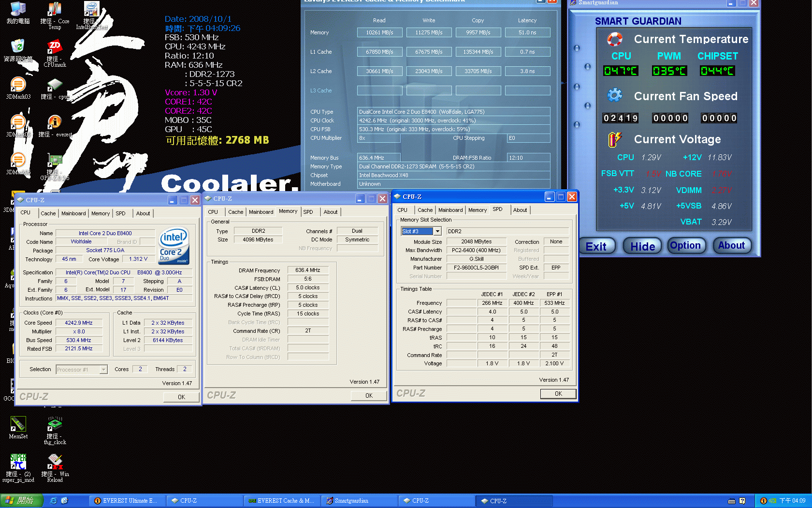This screenshot has height=508, width=812.
Task: Click the battery Current Voltage icon
Action: pyautogui.click(x=614, y=139)
